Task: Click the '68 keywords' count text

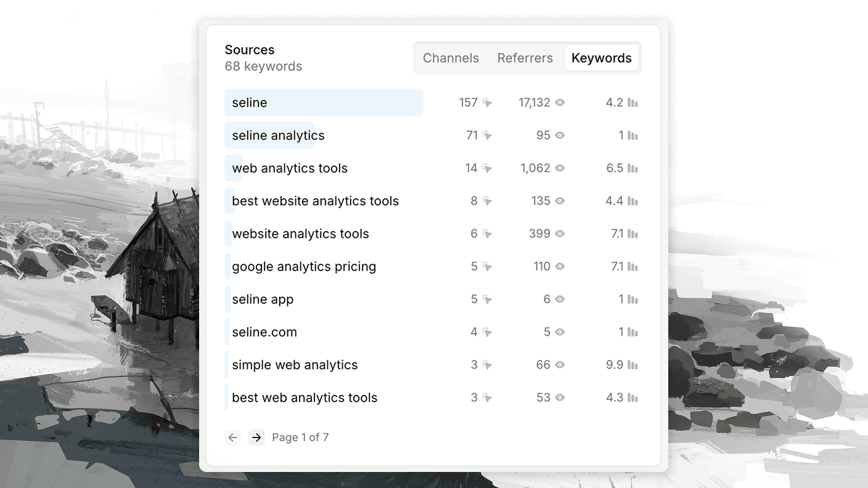Action: pyautogui.click(x=263, y=66)
